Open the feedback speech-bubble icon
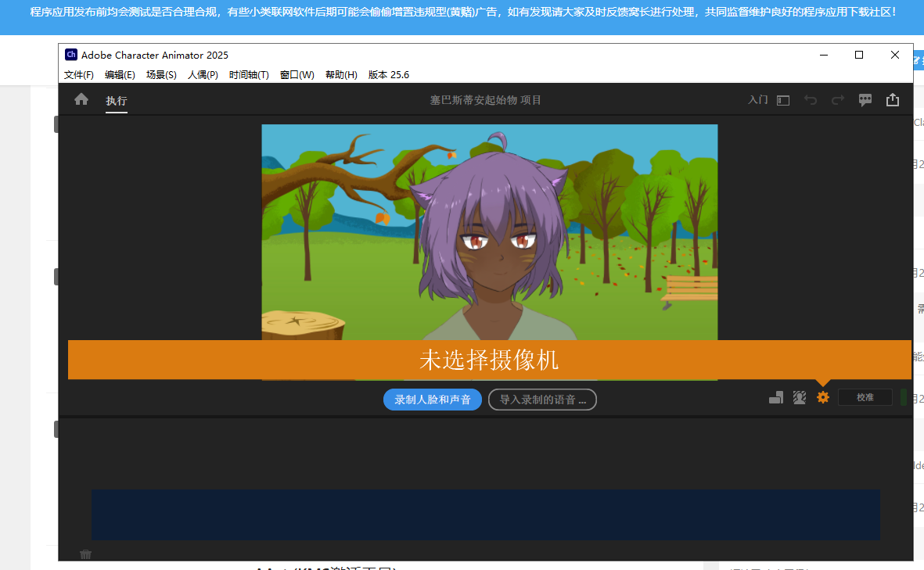Screen dimensions: 924x570 point(865,99)
